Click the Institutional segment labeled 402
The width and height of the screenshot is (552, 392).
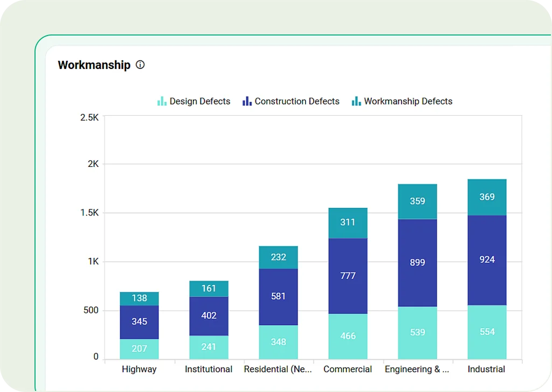pos(209,316)
